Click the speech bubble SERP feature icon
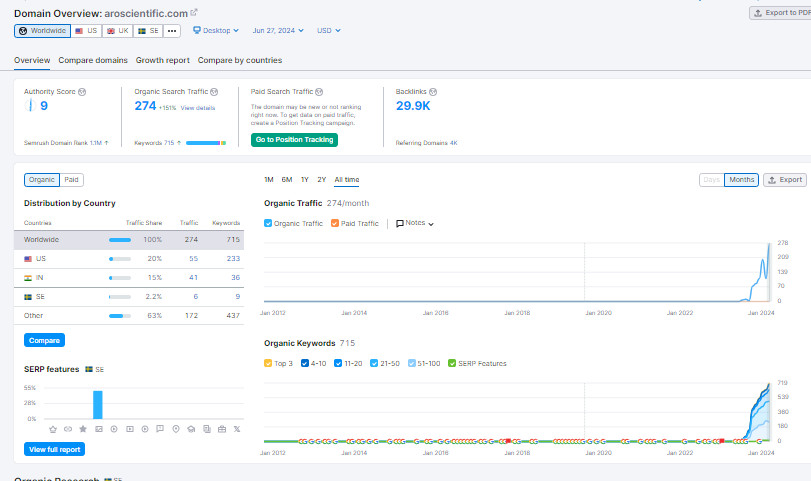The image size is (811, 481). click(x=160, y=429)
